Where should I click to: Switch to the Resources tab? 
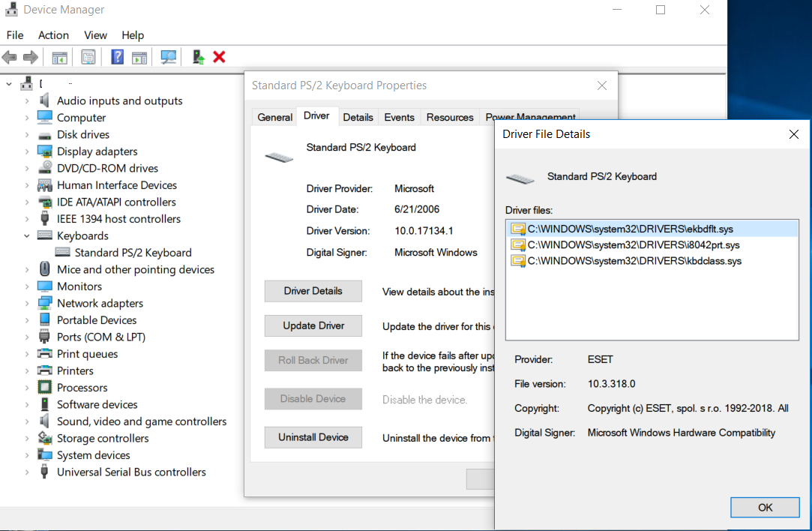coord(450,118)
